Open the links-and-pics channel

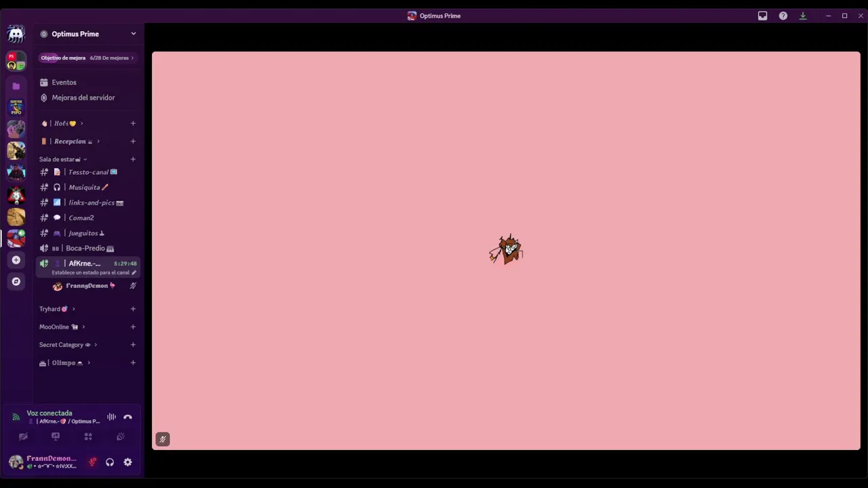[87, 203]
